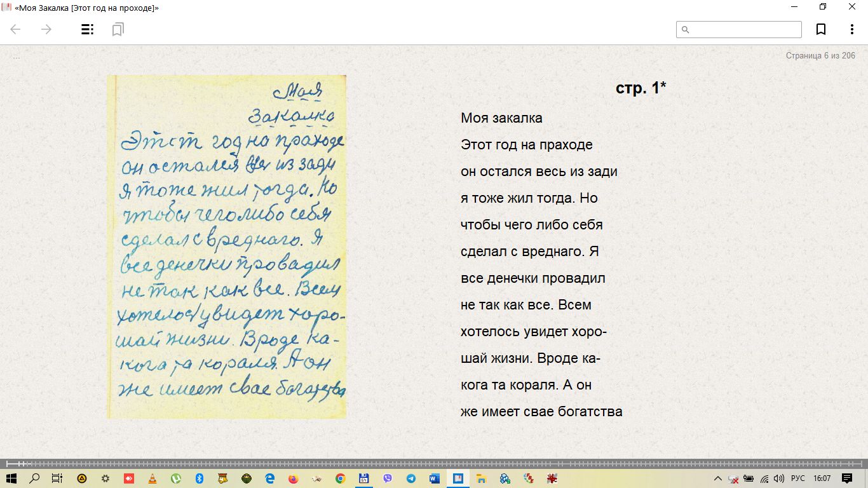This screenshot has height=488, width=868.
Task: Click the reading progress bar at bottom
Action: point(434,463)
